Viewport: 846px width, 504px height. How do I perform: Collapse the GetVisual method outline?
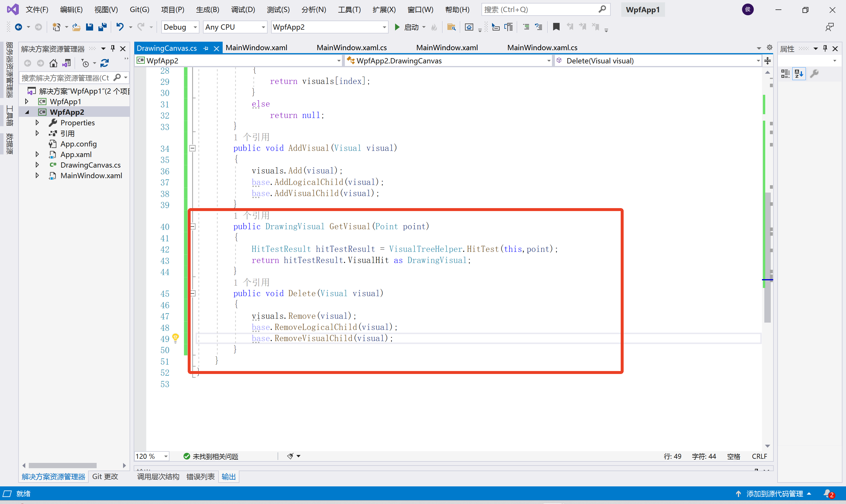tap(193, 227)
